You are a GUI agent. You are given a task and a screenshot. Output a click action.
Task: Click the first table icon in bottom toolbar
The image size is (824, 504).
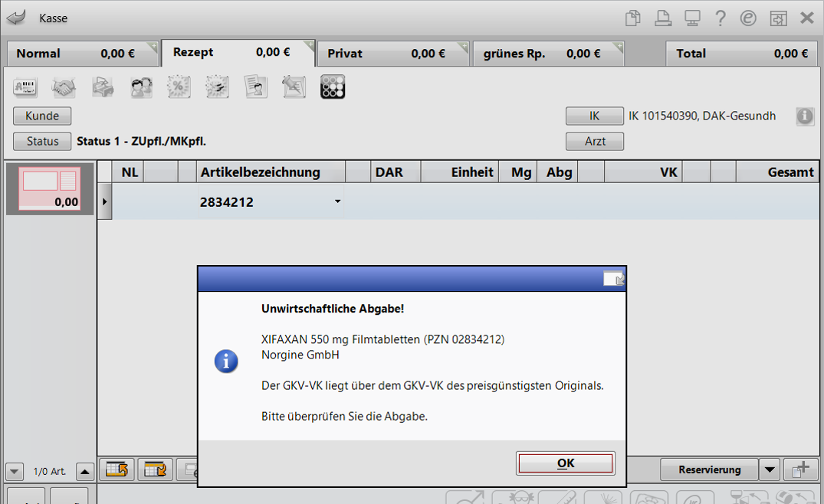117,469
